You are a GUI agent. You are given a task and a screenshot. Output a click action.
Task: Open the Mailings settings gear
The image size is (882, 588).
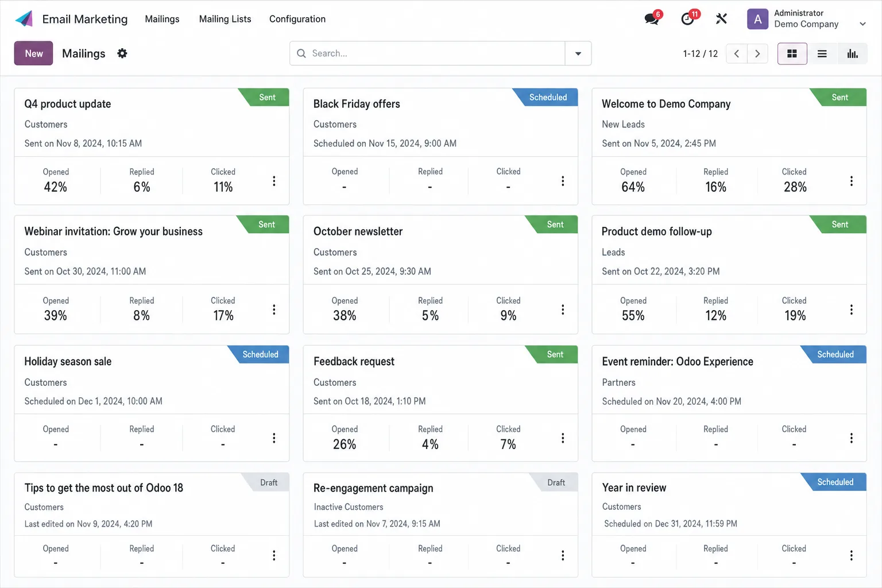pyautogui.click(x=122, y=53)
